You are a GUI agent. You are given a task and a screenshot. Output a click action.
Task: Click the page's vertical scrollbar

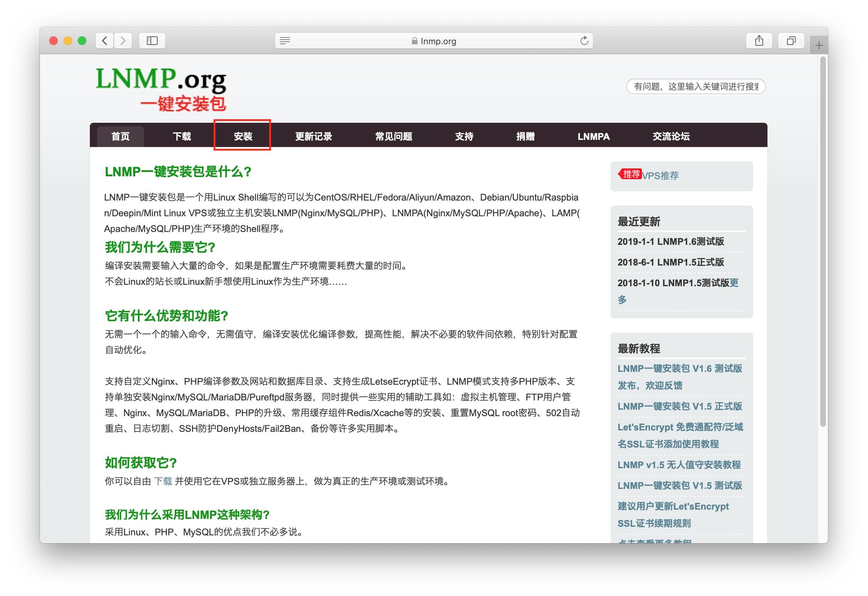click(823, 241)
